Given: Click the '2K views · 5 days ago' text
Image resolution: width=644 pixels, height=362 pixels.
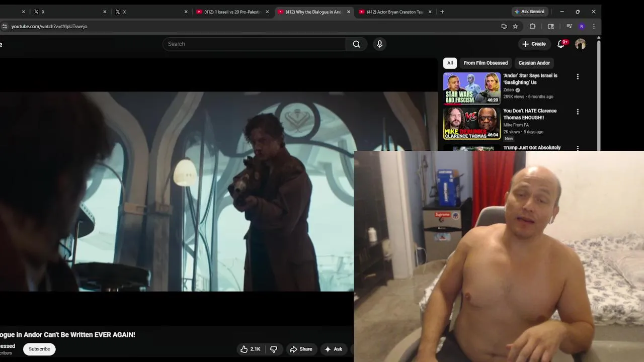Looking at the screenshot, I should [523, 132].
